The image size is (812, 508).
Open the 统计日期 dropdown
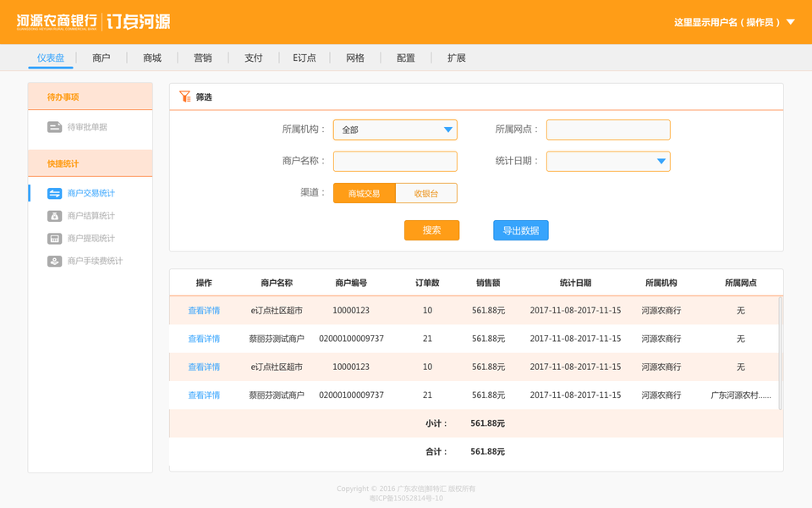[x=608, y=161]
